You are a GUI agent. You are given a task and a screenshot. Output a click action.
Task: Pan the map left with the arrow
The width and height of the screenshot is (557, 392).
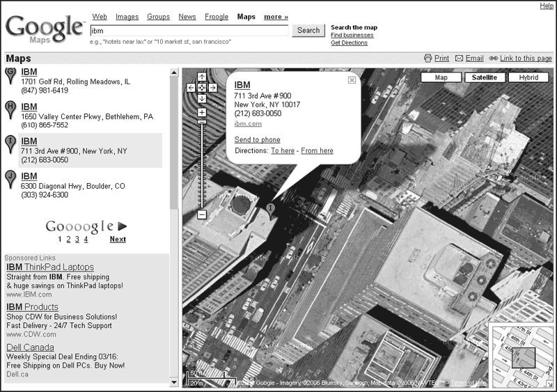coord(191,88)
